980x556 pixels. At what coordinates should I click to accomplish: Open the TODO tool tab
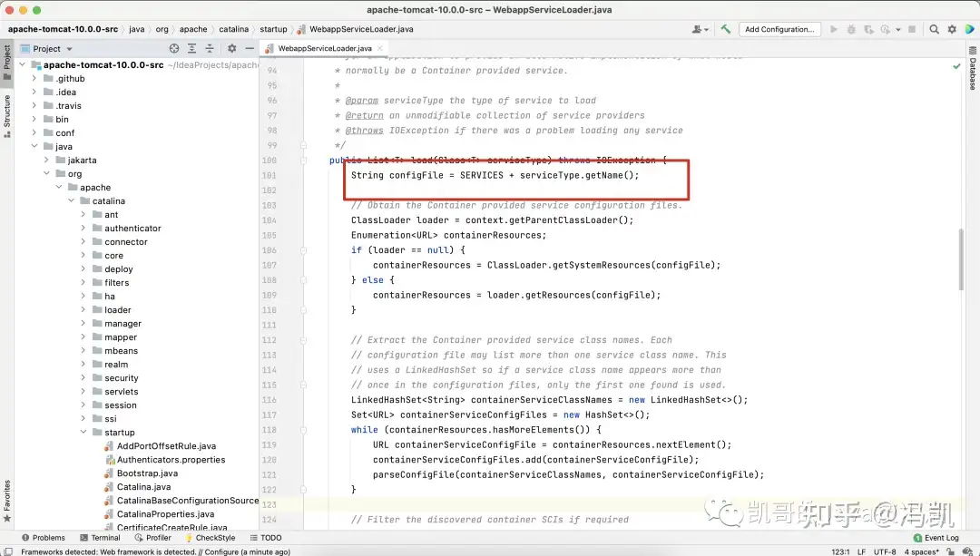pyautogui.click(x=266, y=538)
